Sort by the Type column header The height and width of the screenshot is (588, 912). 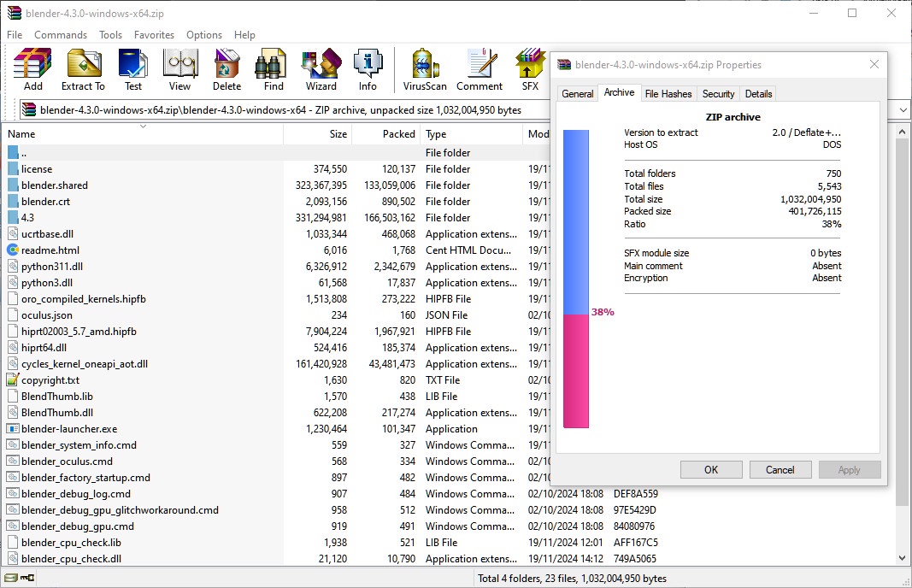[x=472, y=134]
